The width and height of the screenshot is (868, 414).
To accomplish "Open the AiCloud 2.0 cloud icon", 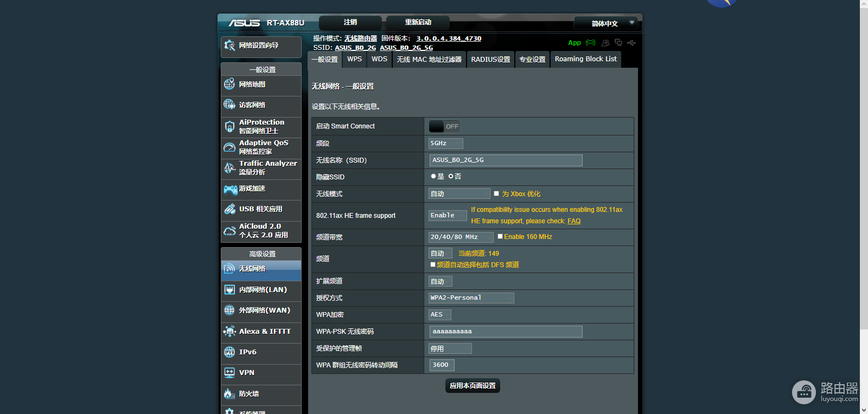I will tap(229, 231).
